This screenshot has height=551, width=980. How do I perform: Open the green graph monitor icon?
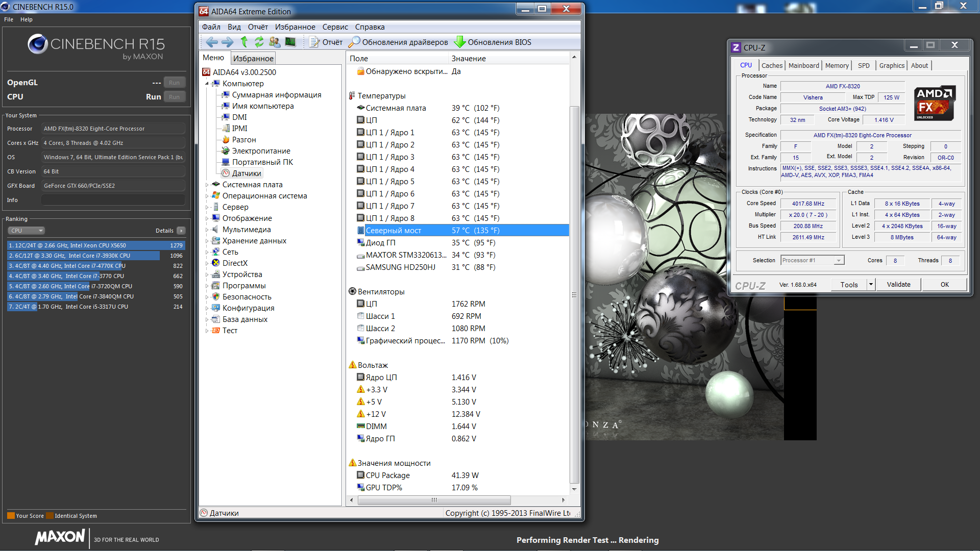tap(290, 42)
